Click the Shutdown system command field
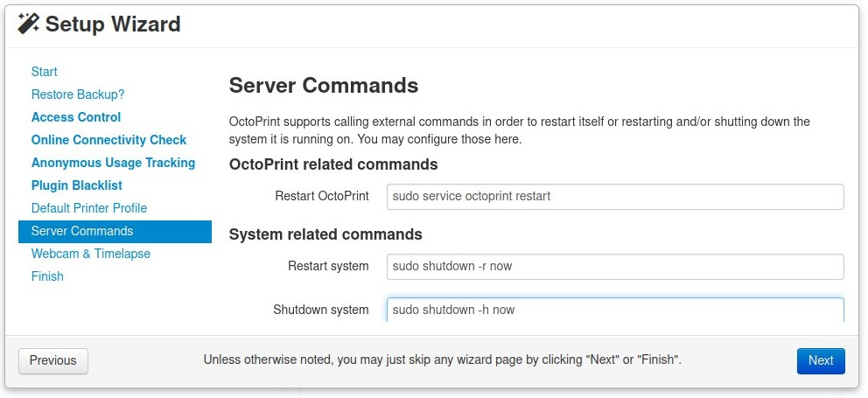 (615, 310)
